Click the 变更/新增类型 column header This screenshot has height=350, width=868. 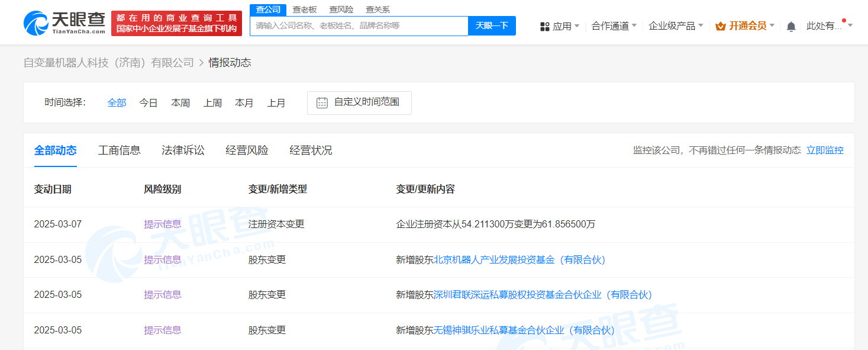[x=277, y=190]
